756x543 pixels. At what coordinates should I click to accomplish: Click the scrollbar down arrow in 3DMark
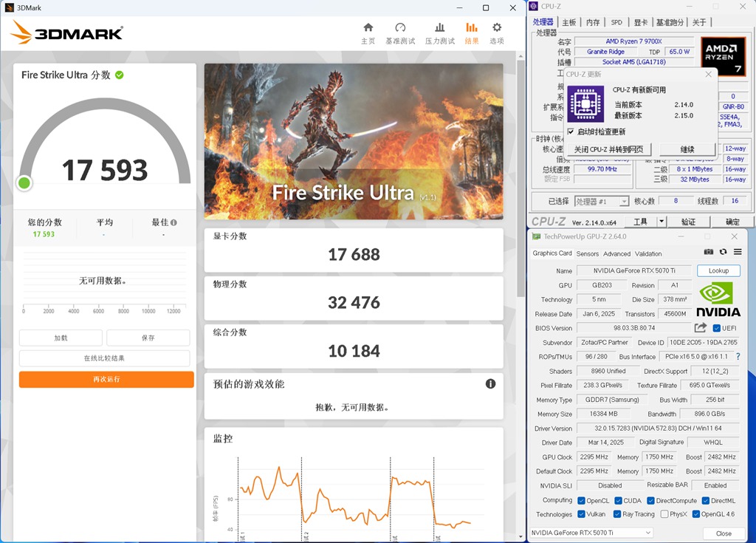click(520, 537)
